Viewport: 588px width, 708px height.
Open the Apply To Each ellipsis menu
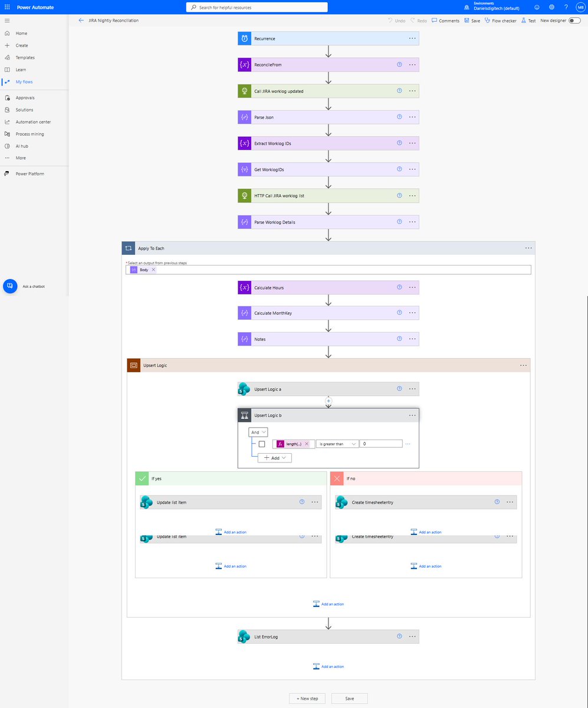(x=528, y=248)
